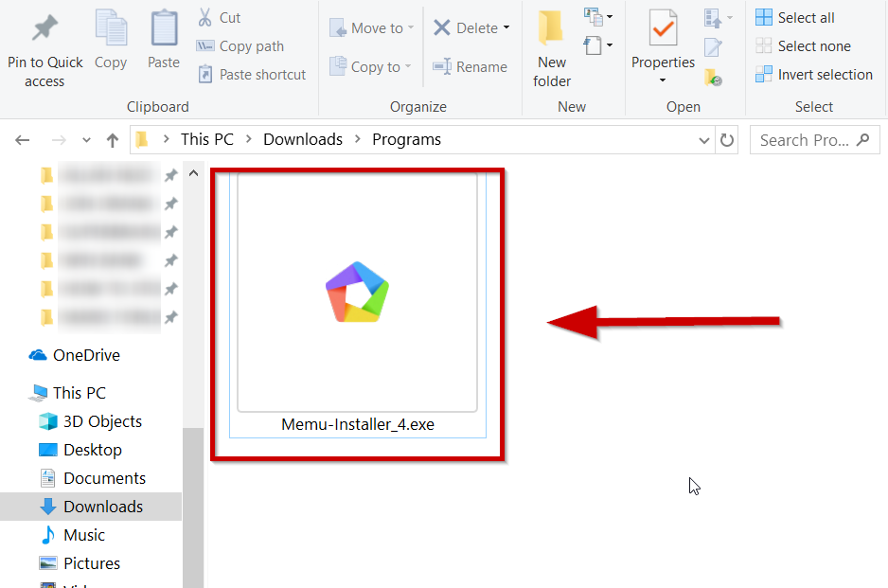888x588 pixels.
Task: Open 3D Objects in the navigation pane
Action: (91, 421)
